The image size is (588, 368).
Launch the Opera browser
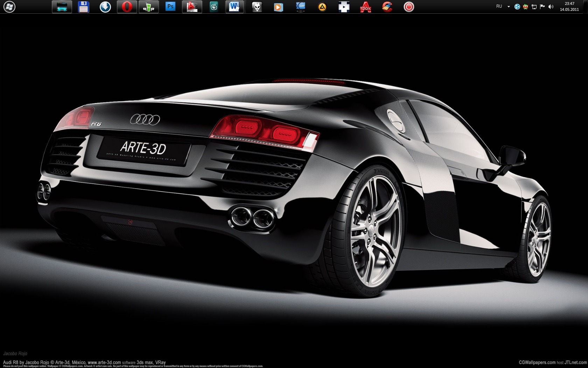127,7
